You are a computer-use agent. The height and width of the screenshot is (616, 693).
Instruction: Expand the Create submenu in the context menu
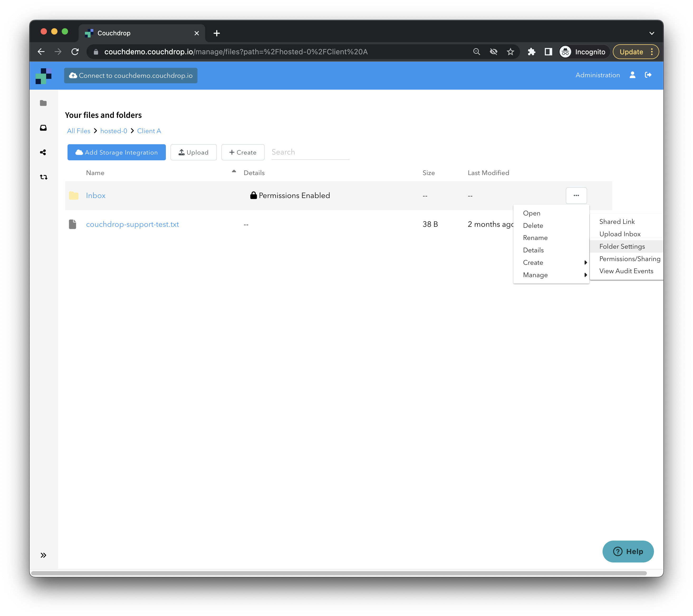tap(551, 263)
